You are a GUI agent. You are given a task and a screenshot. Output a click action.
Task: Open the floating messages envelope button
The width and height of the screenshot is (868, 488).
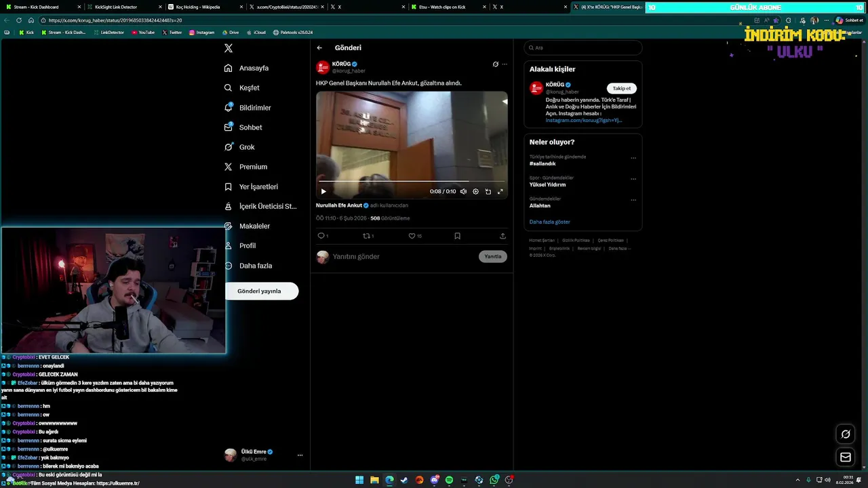[x=846, y=457]
